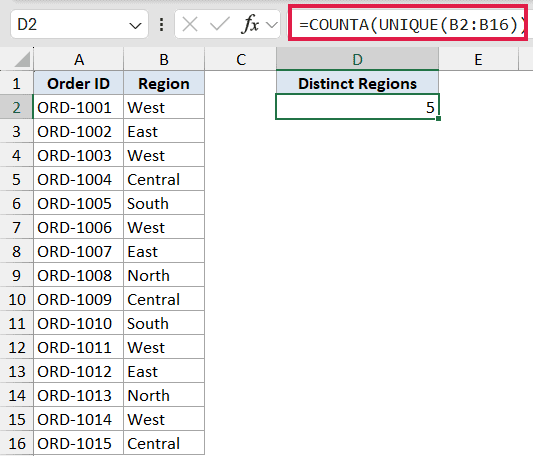Select West region cell in row 2

(164, 107)
